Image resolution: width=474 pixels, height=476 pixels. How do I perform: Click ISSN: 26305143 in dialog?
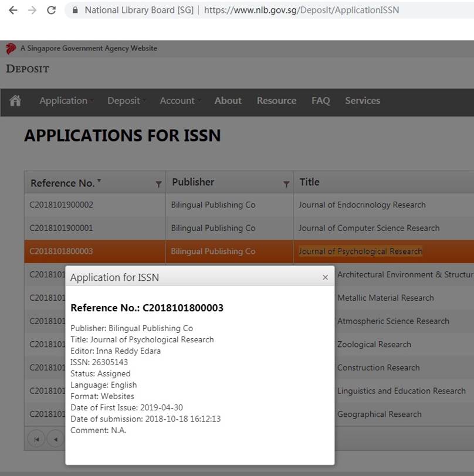(x=99, y=362)
